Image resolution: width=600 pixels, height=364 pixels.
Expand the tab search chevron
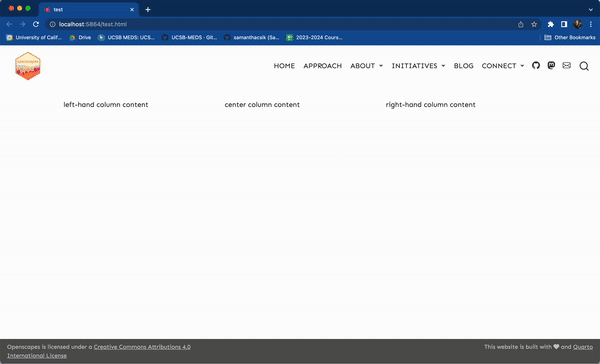click(x=590, y=10)
